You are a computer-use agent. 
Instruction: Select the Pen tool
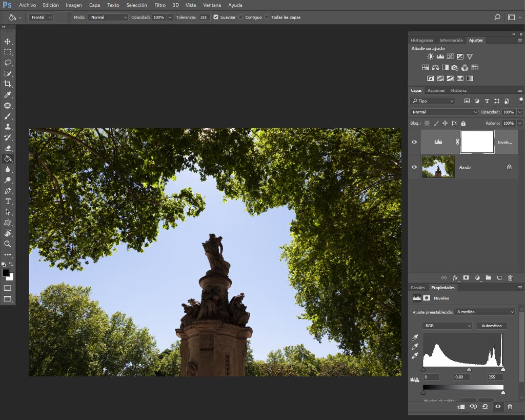(7, 191)
